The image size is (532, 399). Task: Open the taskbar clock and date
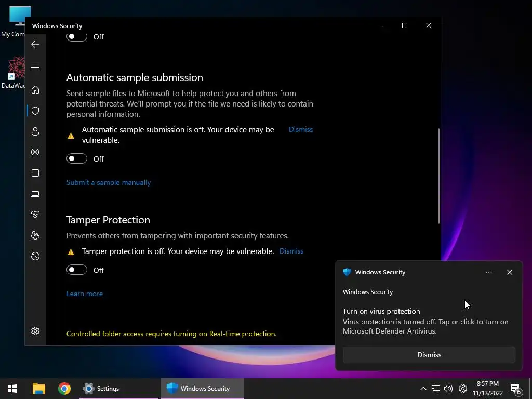pyautogui.click(x=487, y=389)
